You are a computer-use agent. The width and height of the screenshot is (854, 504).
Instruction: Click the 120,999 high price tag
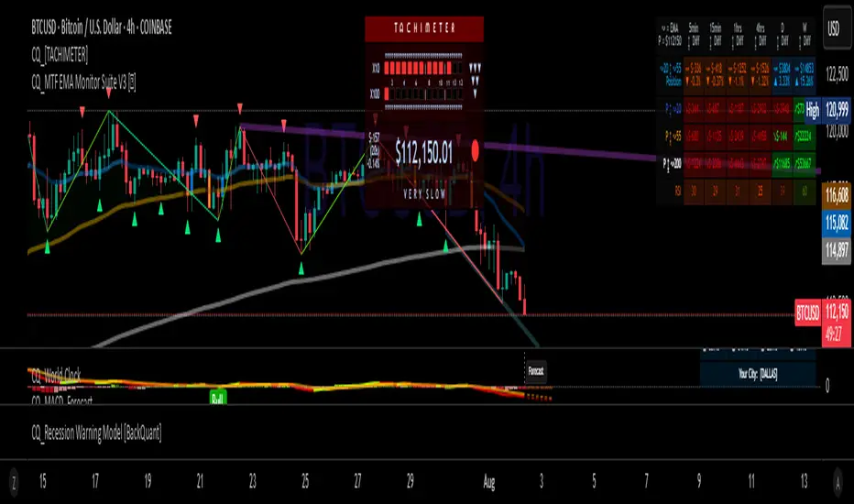(x=837, y=111)
